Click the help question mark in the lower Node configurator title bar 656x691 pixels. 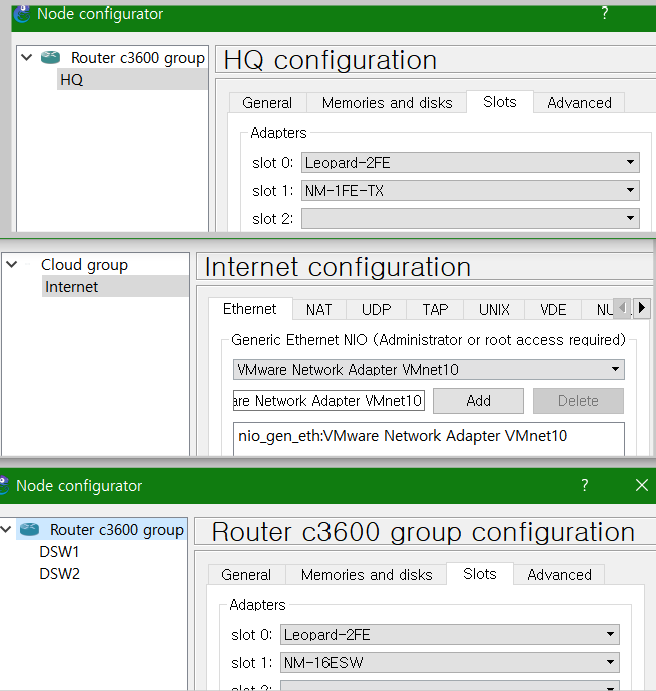pos(585,485)
